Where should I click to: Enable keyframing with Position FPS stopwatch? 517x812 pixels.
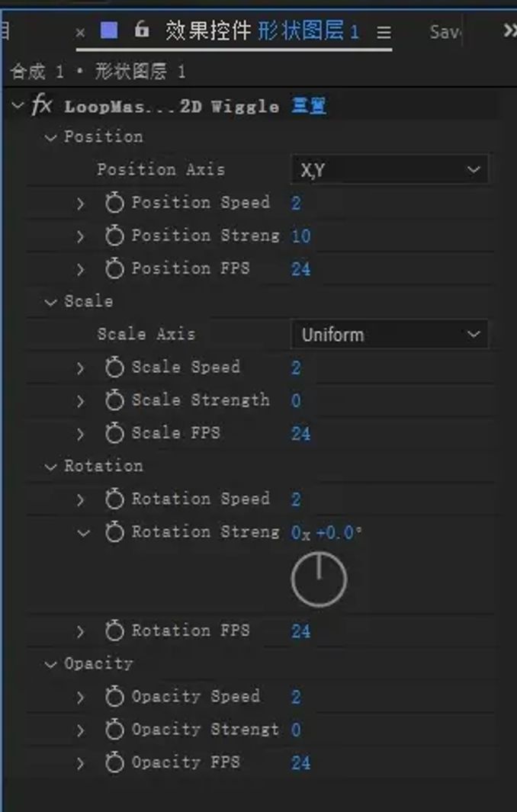pyautogui.click(x=114, y=268)
